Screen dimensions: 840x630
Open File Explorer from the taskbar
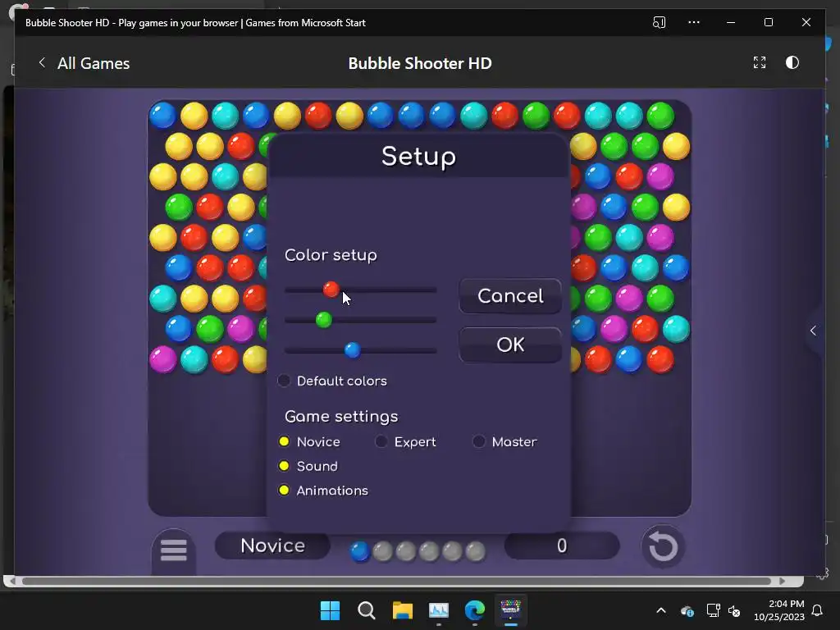pyautogui.click(x=402, y=610)
